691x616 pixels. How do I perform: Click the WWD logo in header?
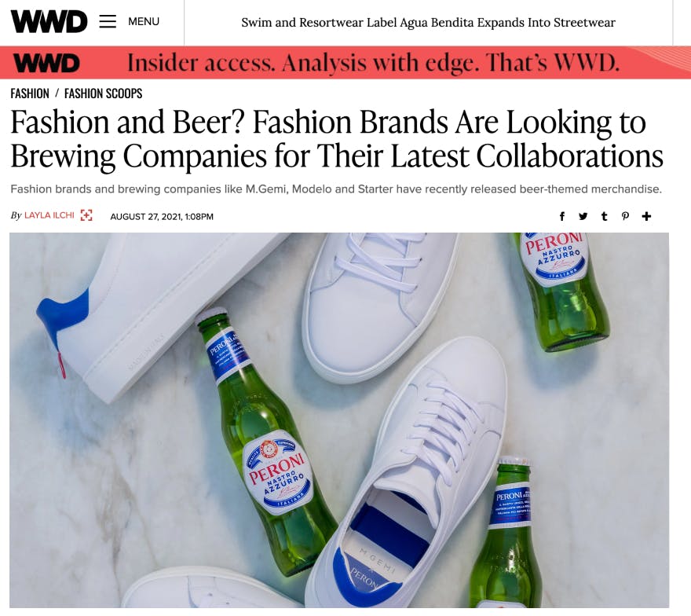pos(49,21)
